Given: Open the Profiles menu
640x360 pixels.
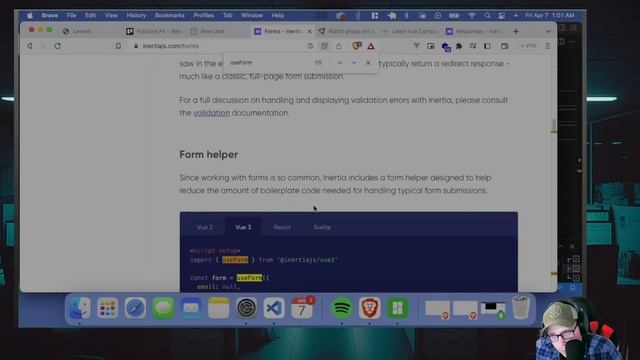Looking at the screenshot, I should pos(203,16).
